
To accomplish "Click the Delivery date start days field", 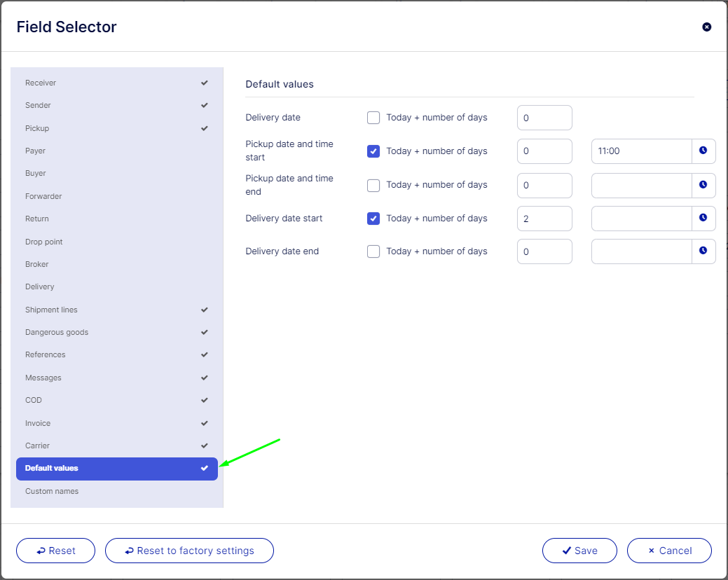I will 544,219.
